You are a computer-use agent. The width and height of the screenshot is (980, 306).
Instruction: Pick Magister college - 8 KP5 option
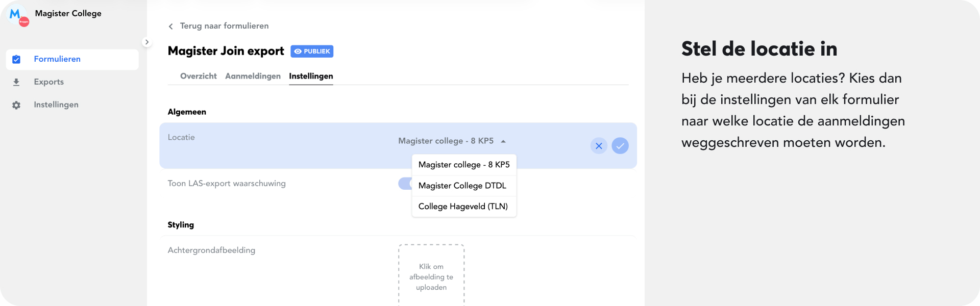pyautogui.click(x=464, y=165)
